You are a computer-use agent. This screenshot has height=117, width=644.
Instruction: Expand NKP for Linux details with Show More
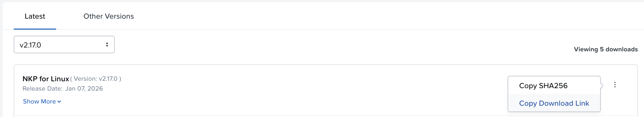point(39,102)
